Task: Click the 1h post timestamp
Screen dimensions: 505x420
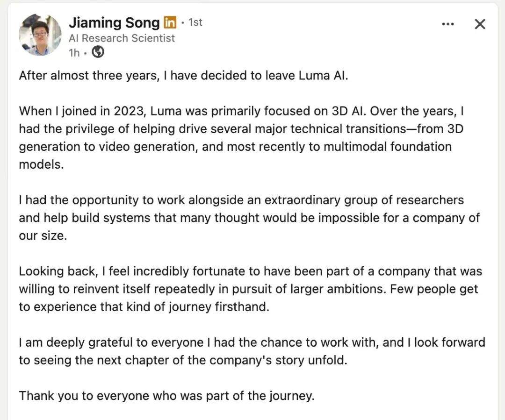Action: pos(74,52)
